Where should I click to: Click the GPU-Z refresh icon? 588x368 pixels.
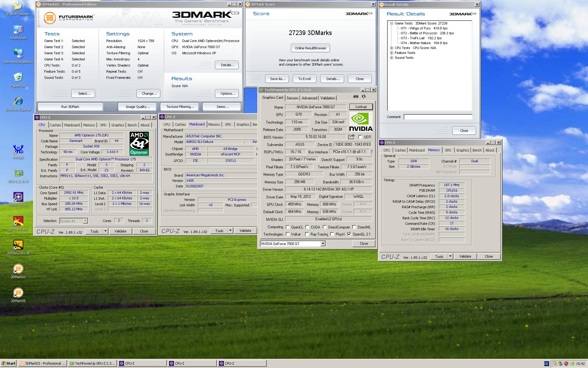[x=364, y=96]
